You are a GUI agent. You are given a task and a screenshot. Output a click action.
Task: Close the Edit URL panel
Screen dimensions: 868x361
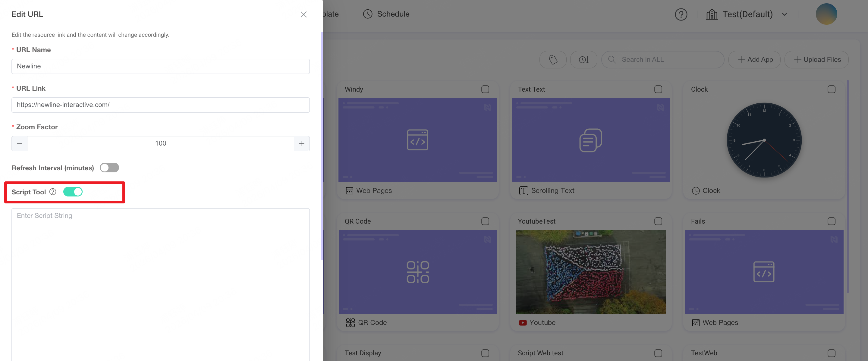(303, 14)
